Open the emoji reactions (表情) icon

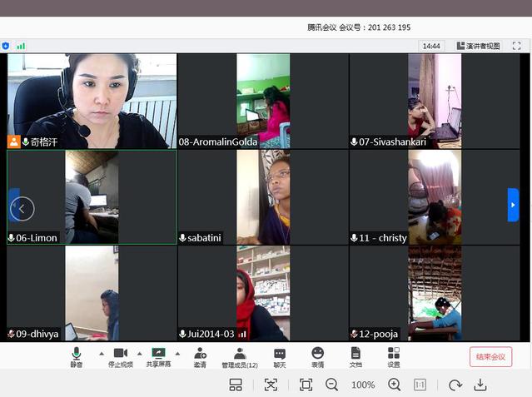(x=318, y=356)
